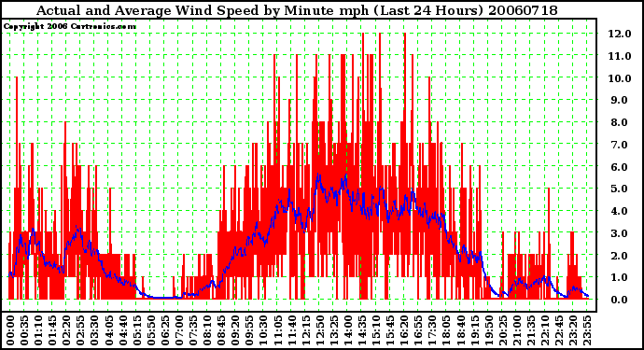This screenshot has height=350, width=644.
Task: Click the 19:15 time label
Action: 474,330
